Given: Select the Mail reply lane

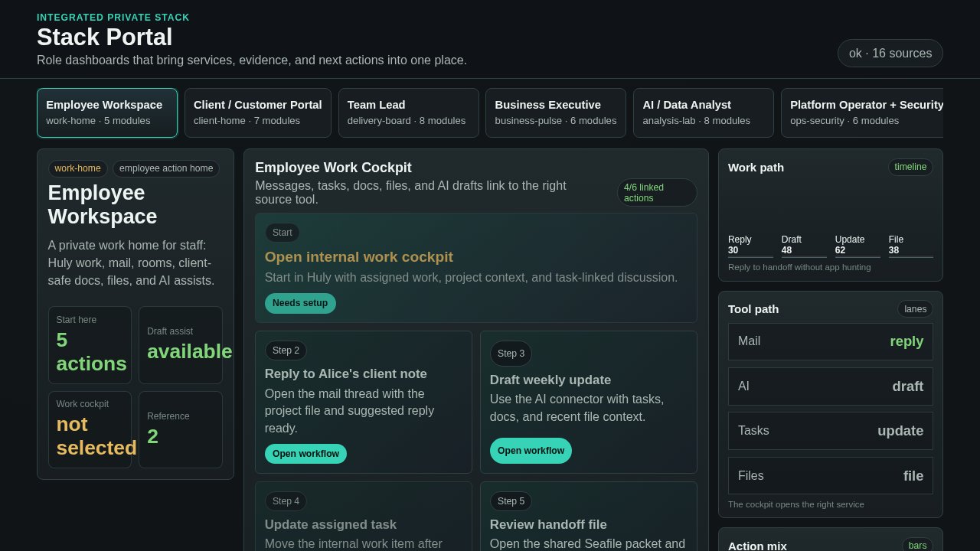Looking at the screenshot, I should tap(831, 341).
